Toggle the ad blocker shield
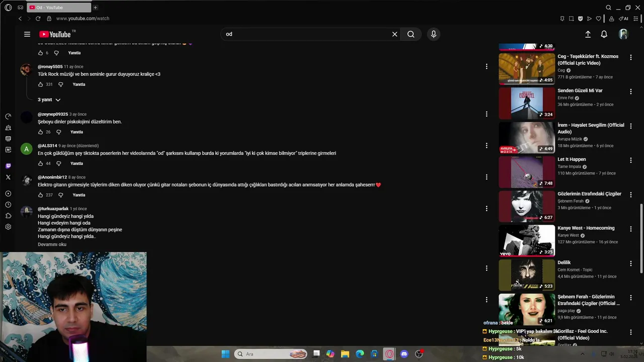This screenshot has height=362, width=644. coord(580,19)
